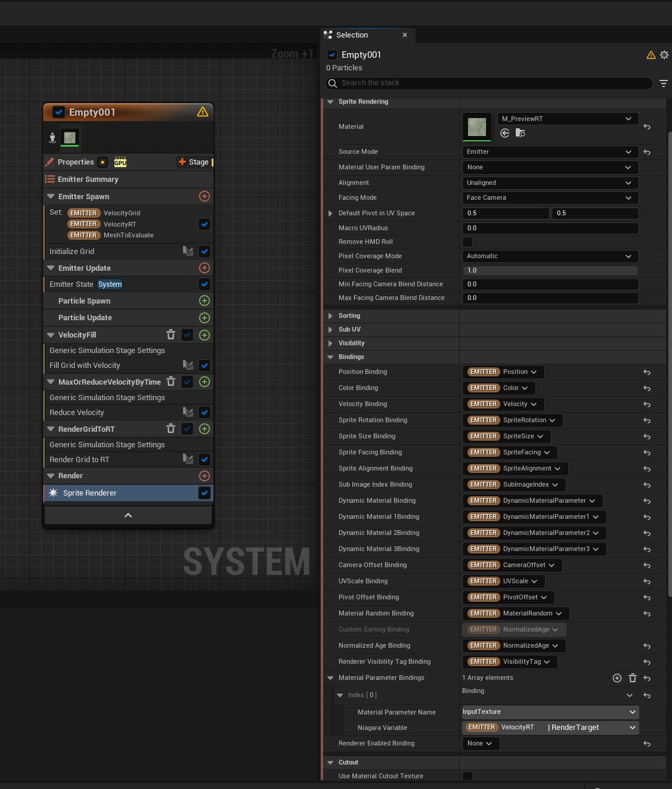Use selected asset for Material slot
The width and height of the screenshot is (672, 789).
505,133
